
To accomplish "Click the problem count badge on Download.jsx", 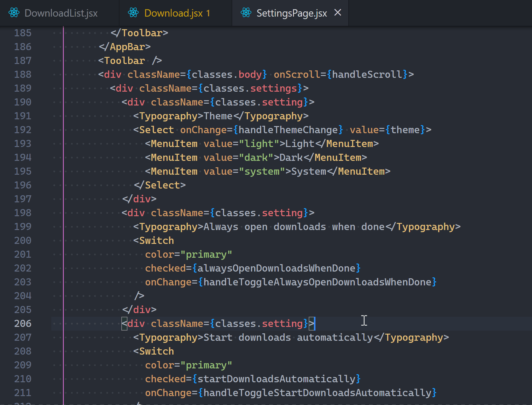I will 208,13.
